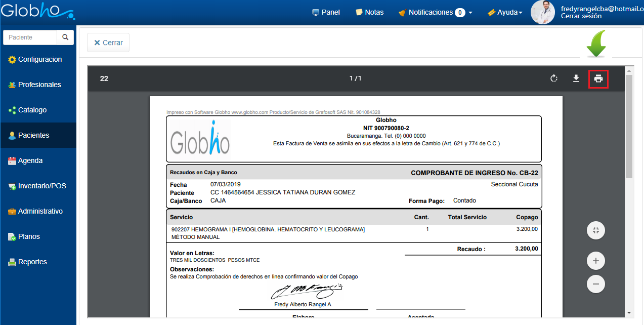The height and width of the screenshot is (325, 644).
Task: Rotate the PDF document
Action: pos(554,78)
